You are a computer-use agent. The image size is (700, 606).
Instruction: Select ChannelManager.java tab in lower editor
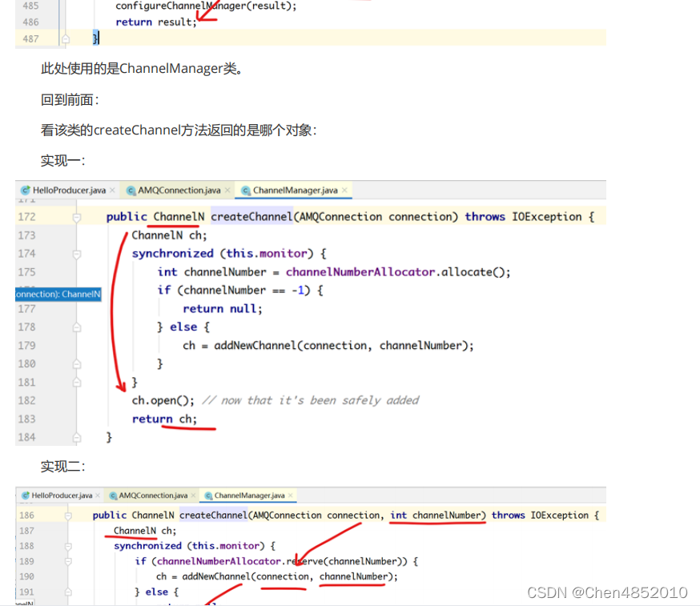tap(249, 496)
